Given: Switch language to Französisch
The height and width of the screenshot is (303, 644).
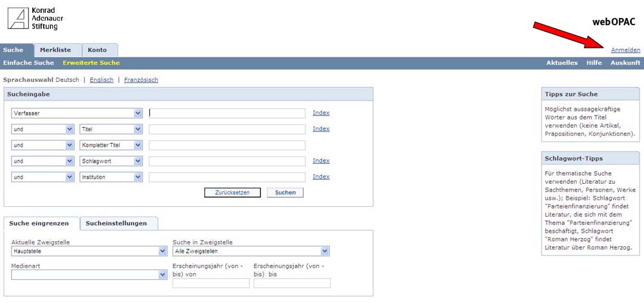Looking at the screenshot, I should (140, 80).
